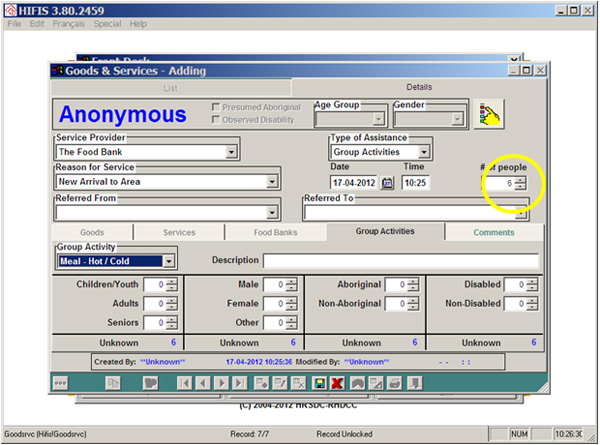Increase the number of people spinner

pyautogui.click(x=520, y=180)
